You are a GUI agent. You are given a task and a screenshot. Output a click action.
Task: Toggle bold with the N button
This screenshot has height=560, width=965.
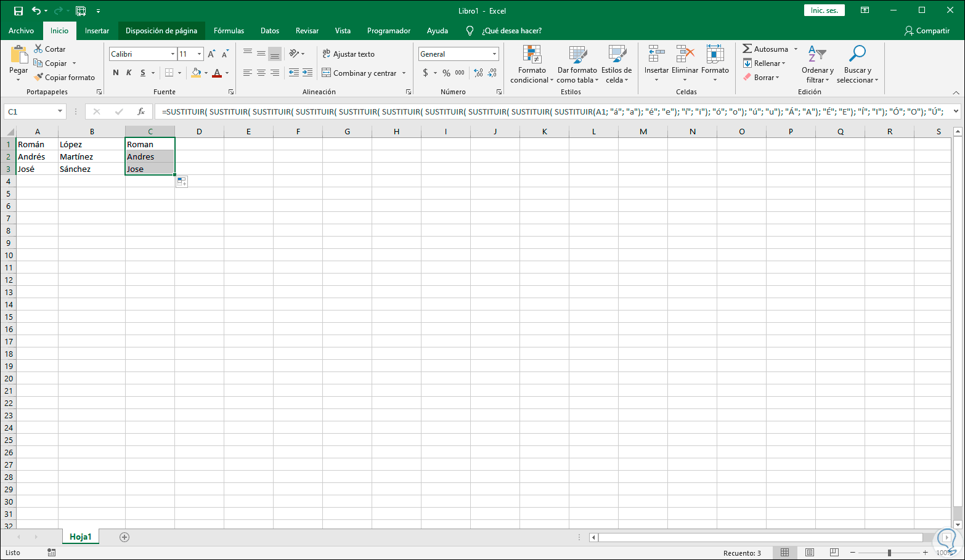coord(115,72)
